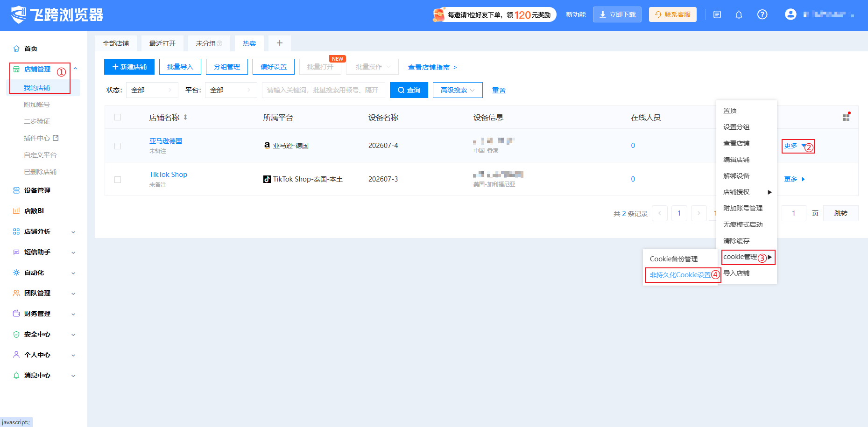Screen dimensions: 868x427
Task: Open the 亚马逊德国 store name link
Action: coord(166,141)
